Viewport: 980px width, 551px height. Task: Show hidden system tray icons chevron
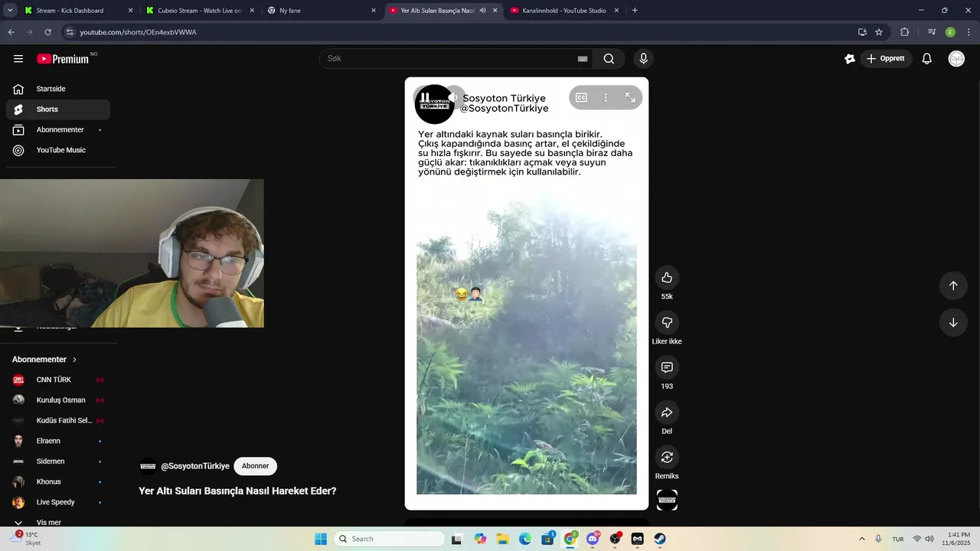[x=862, y=539]
